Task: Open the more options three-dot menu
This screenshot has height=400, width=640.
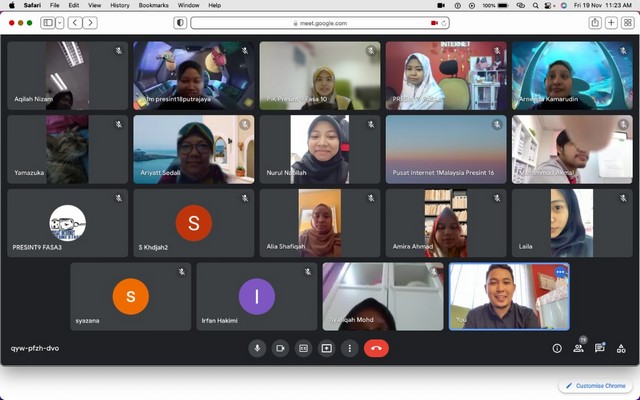Action: 349,348
